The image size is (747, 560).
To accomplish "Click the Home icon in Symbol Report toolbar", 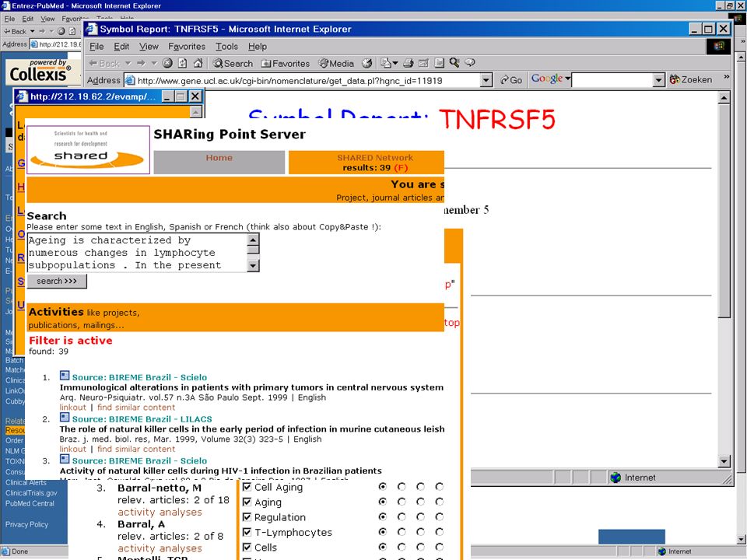I will [x=198, y=63].
